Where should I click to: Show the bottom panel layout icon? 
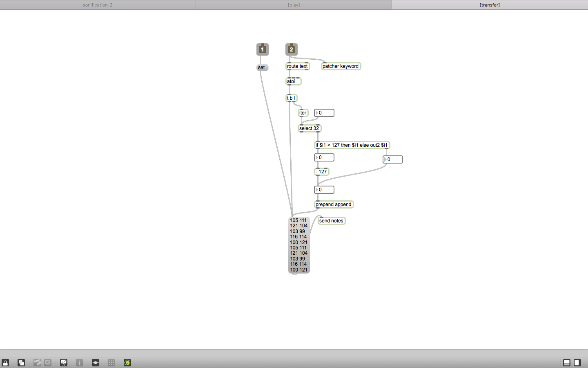[567, 363]
